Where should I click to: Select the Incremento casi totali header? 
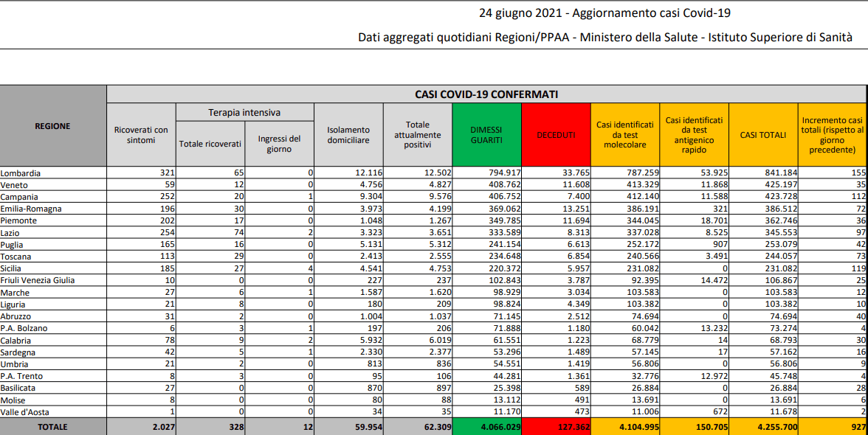coord(832,134)
